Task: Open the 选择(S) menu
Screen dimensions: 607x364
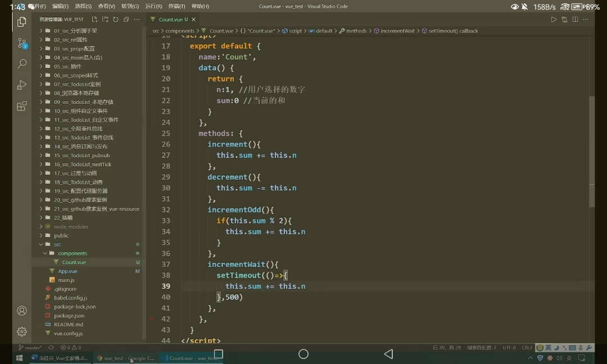Action: [83, 6]
